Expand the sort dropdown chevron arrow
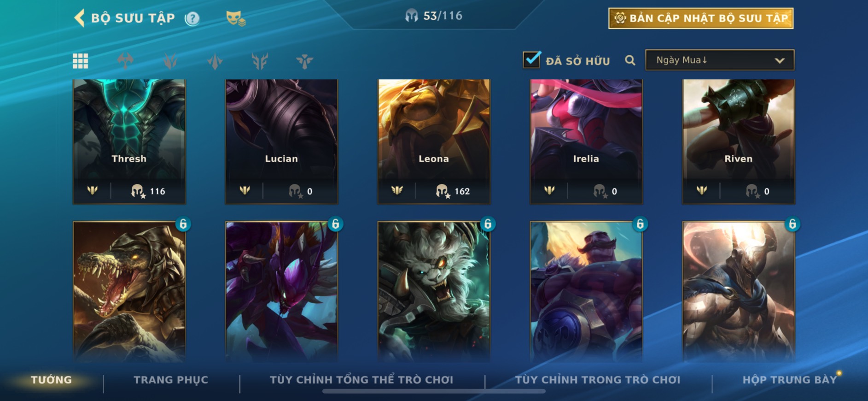 point(780,60)
